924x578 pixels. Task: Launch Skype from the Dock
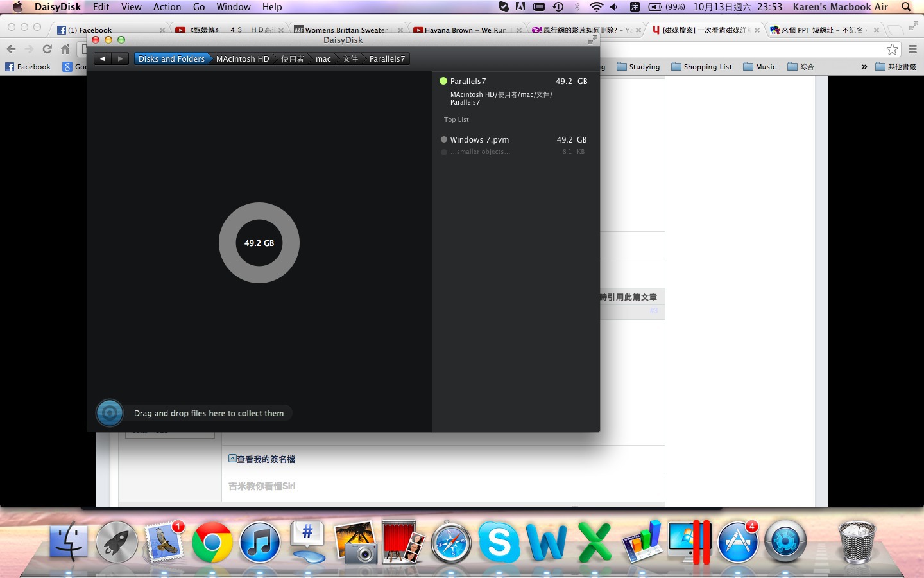click(499, 541)
